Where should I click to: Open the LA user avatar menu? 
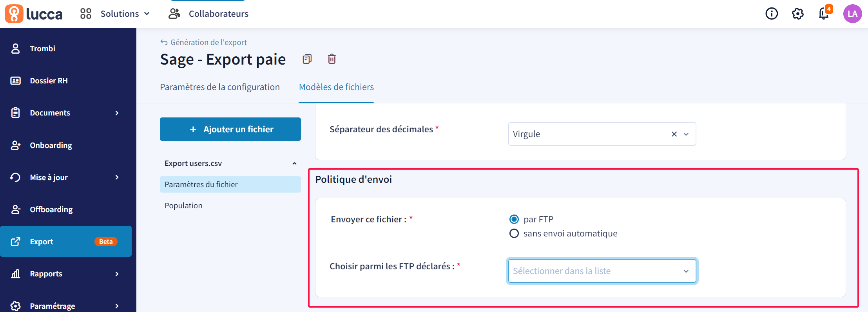pyautogui.click(x=852, y=14)
